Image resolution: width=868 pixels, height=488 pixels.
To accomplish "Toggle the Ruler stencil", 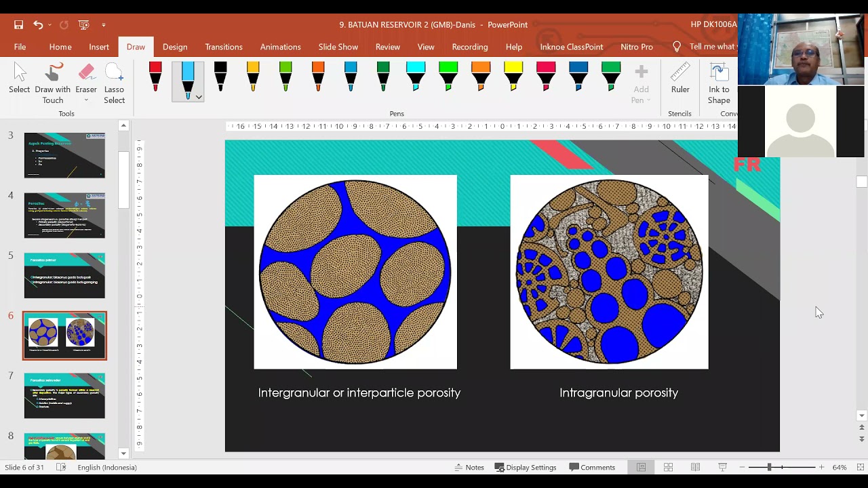I will pyautogui.click(x=680, y=79).
